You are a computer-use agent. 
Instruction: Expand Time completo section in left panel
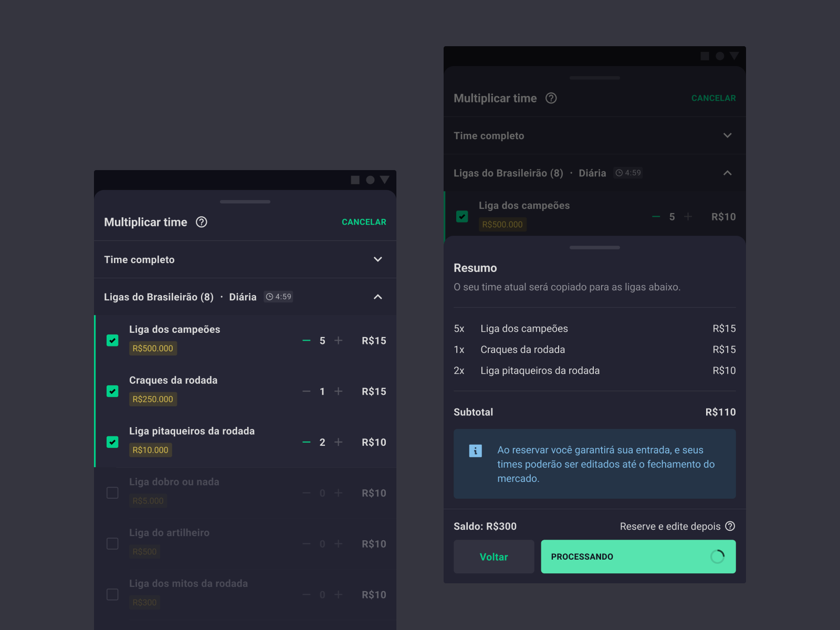coord(377,259)
